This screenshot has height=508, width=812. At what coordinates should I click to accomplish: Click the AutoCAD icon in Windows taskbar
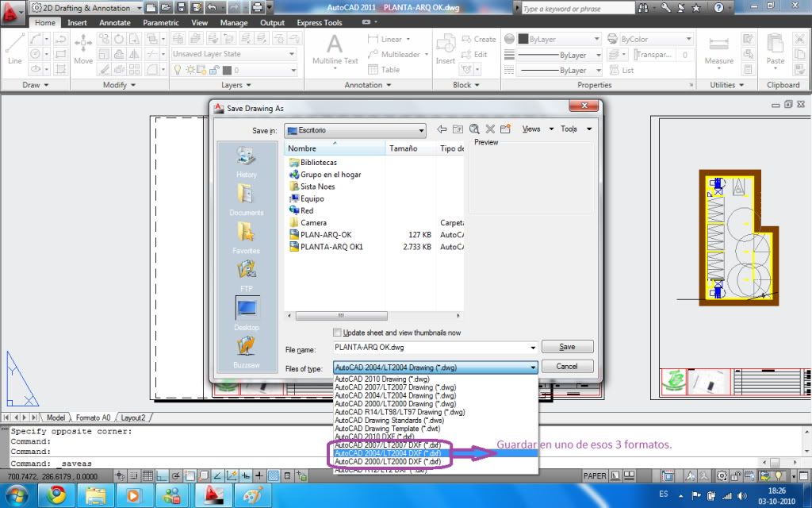[214, 495]
